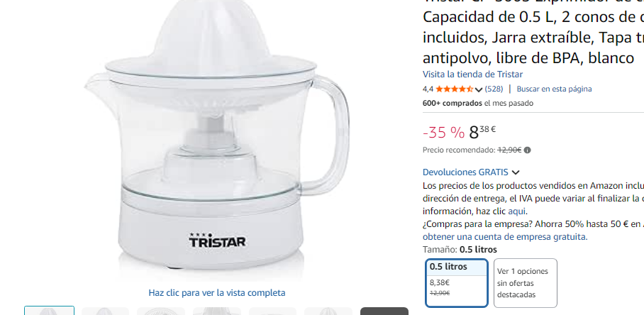Select the second product thumbnail
This screenshot has width=644, height=315.
[105, 311]
